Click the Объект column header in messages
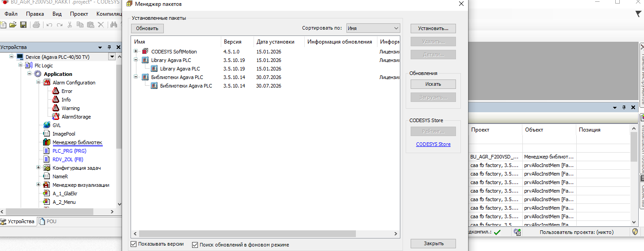Viewport: 644px width, 251px height. (549, 129)
